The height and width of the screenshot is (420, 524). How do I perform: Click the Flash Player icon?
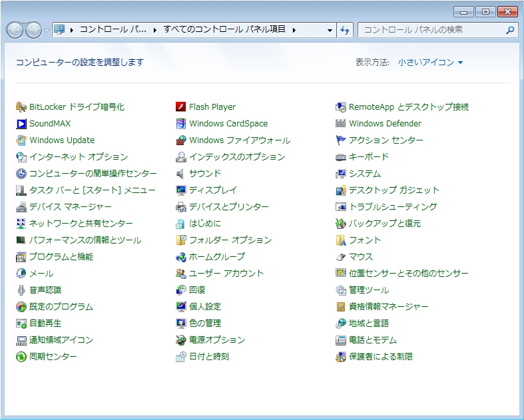[180, 107]
